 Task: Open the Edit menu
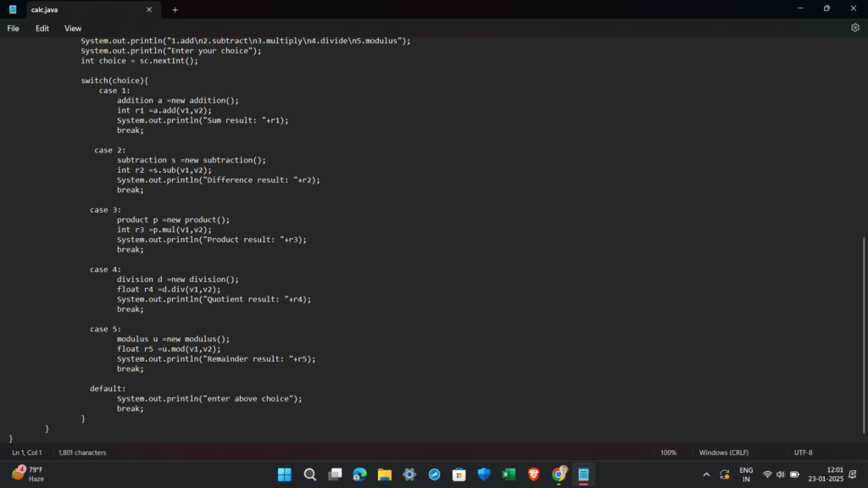(x=42, y=28)
